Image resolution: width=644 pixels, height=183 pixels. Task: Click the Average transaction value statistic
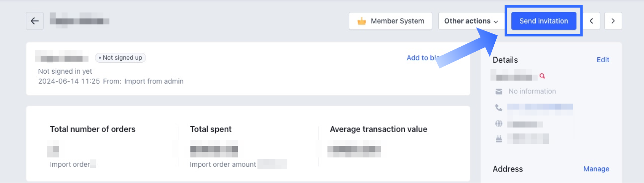[x=378, y=129]
